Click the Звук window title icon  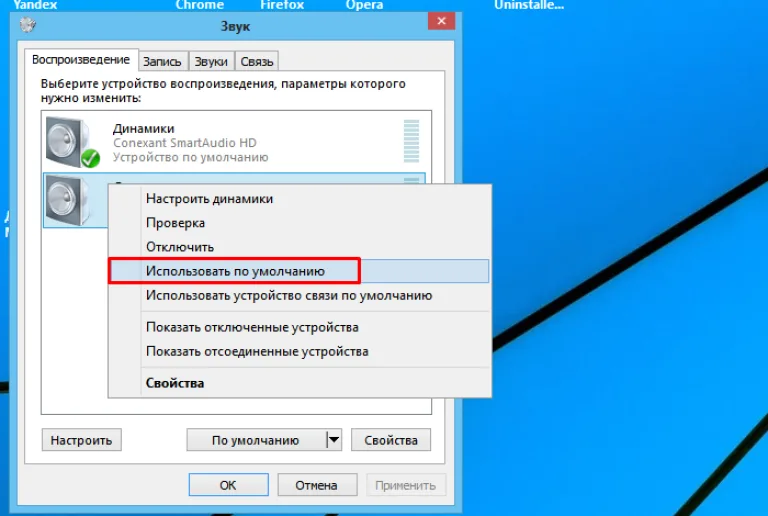click(28, 24)
